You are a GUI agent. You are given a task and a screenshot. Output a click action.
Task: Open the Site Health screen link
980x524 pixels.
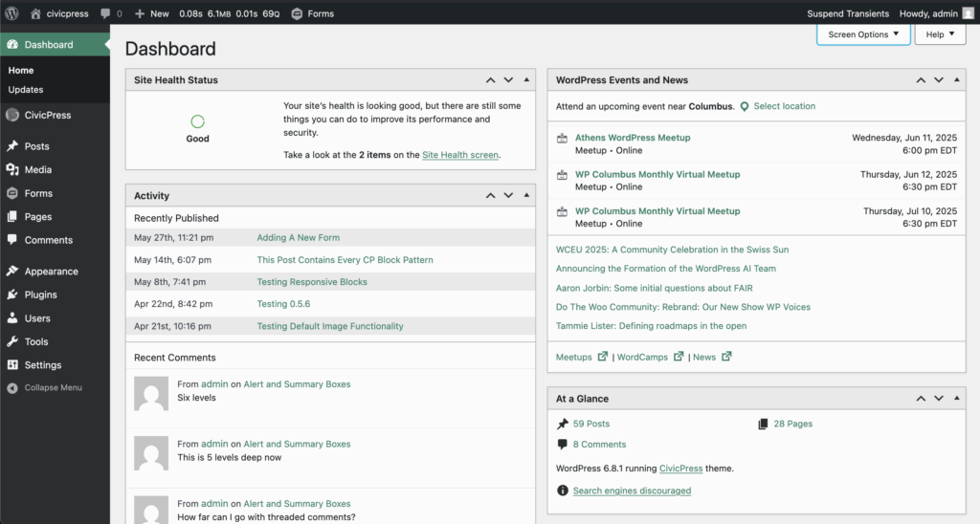[x=460, y=155]
